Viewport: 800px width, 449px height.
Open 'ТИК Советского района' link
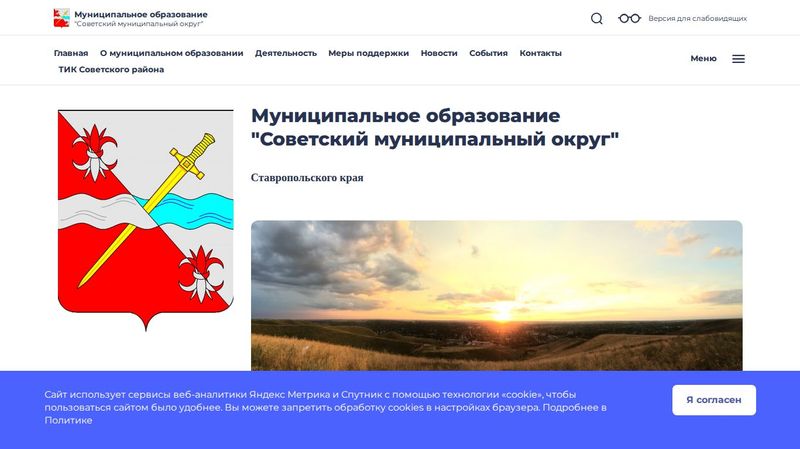pos(111,70)
